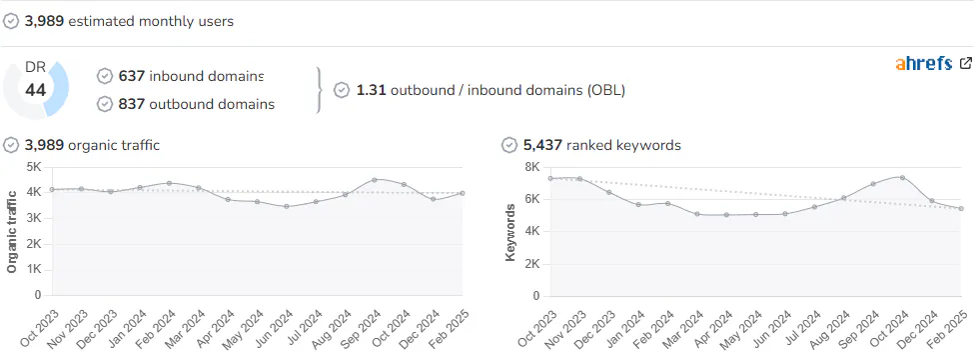Click '8K' label on keywords axis
Viewport: 980px width, 362px height.
(x=531, y=167)
